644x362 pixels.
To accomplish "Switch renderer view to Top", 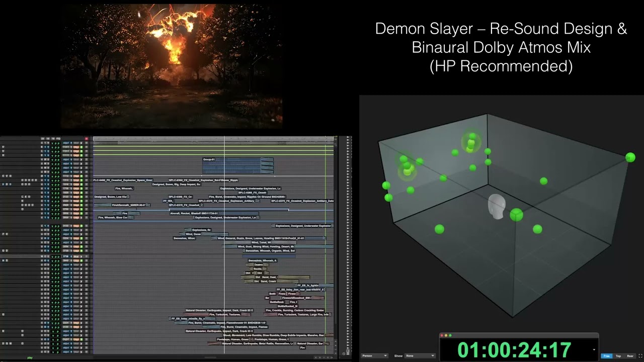I will 618,356.
